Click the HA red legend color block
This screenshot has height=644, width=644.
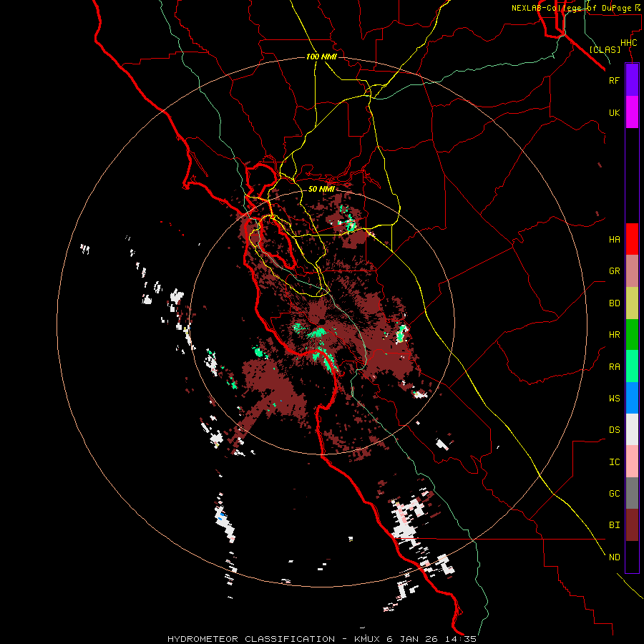point(632,239)
